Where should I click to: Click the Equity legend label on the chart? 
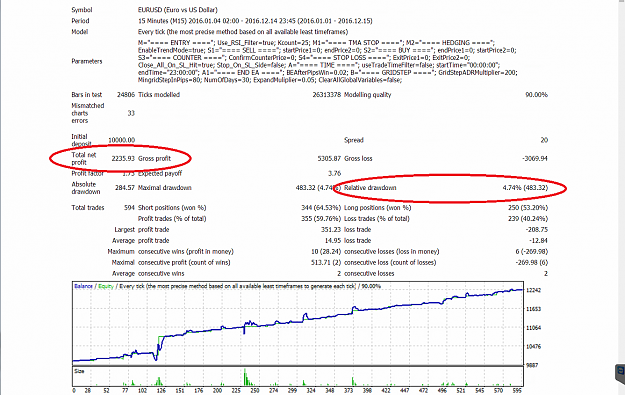[x=106, y=286]
